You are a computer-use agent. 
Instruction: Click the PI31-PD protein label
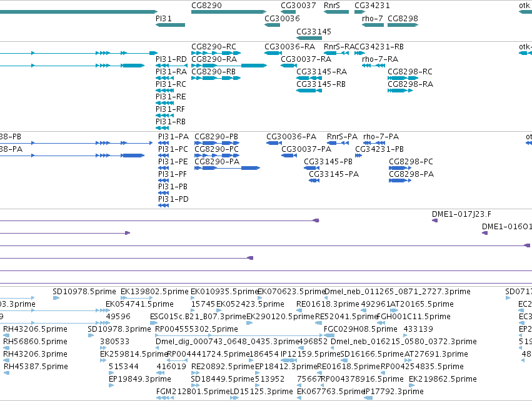(173, 199)
